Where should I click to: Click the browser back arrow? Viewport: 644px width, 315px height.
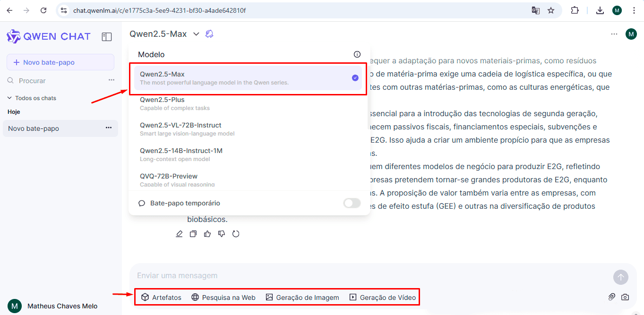[9, 10]
